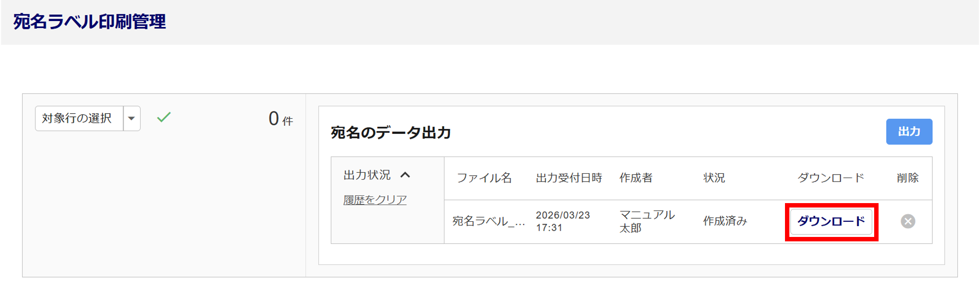The height and width of the screenshot is (286, 980).
Task: Click the 宛名のデータ出力 panel heading
Action: (x=391, y=132)
